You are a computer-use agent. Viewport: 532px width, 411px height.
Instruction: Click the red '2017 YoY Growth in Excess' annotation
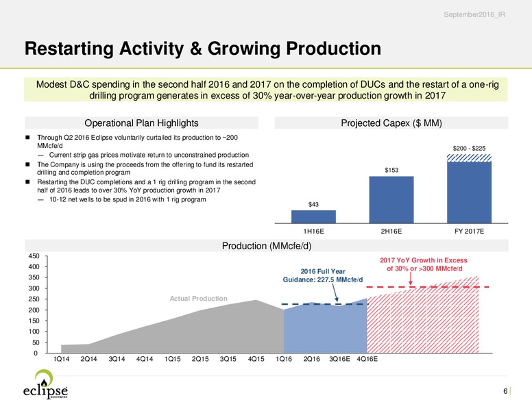[424, 264]
